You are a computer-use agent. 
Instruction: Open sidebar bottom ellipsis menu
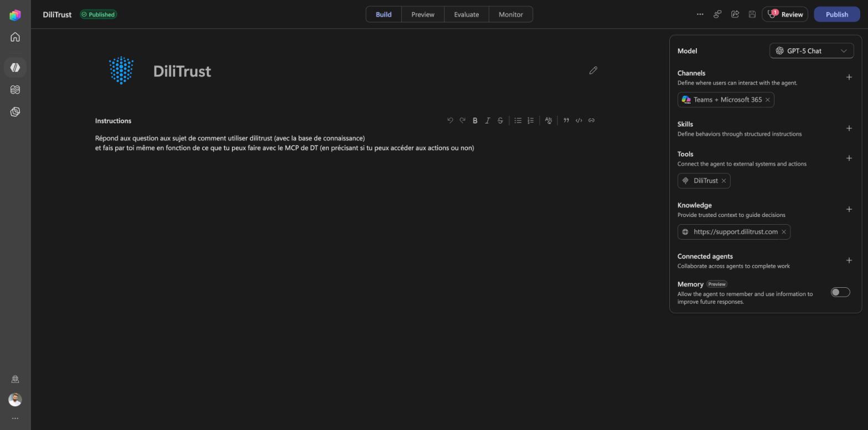(15, 418)
